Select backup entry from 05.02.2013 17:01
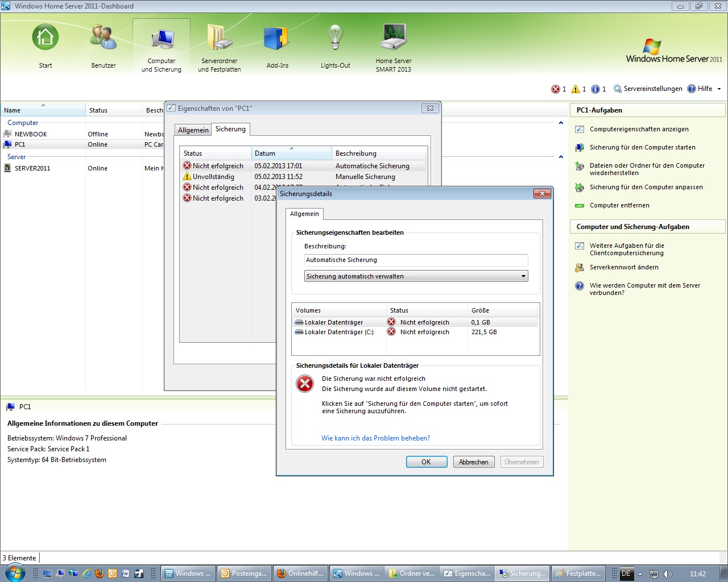 coord(303,166)
